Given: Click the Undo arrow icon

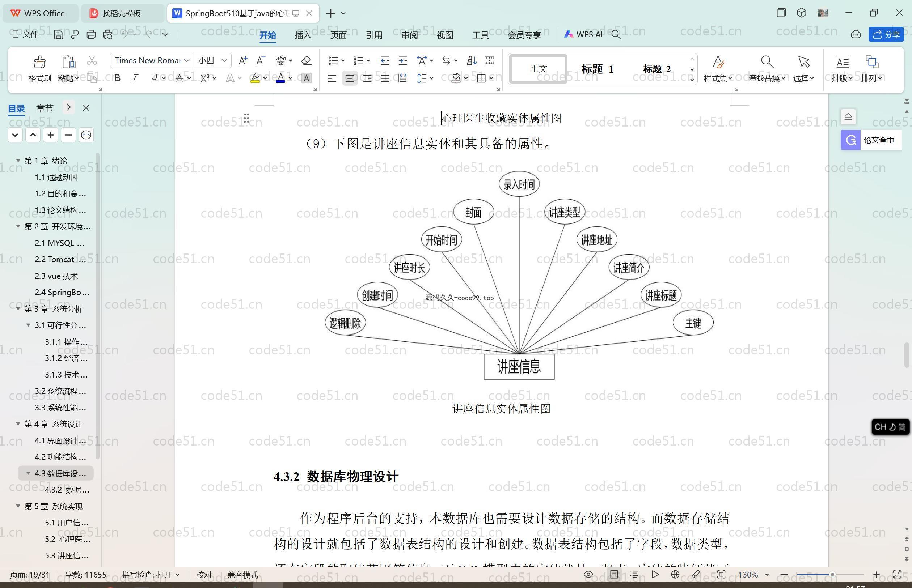Looking at the screenshot, I should [125, 34].
